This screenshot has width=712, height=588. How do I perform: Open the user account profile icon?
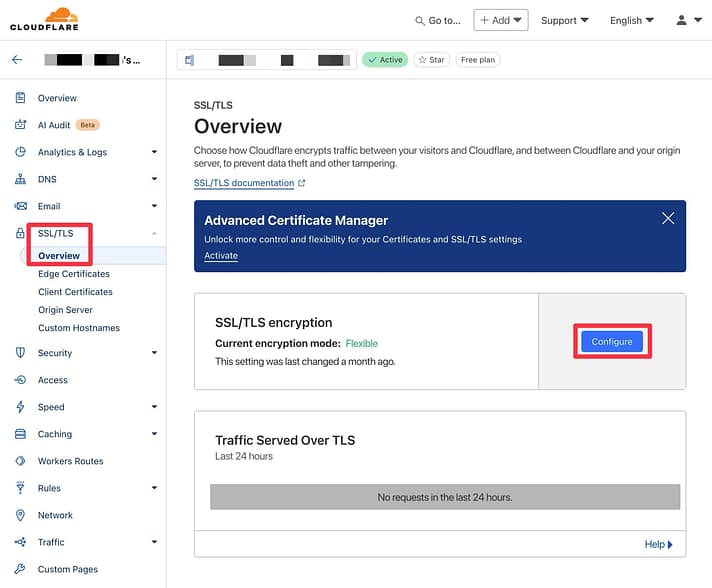[682, 20]
